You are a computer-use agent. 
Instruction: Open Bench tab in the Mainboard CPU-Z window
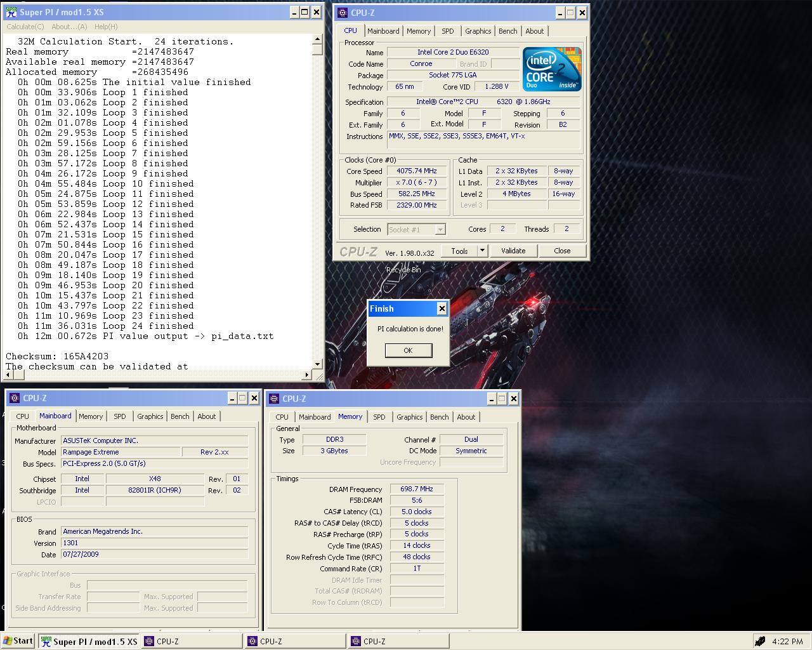pos(180,416)
